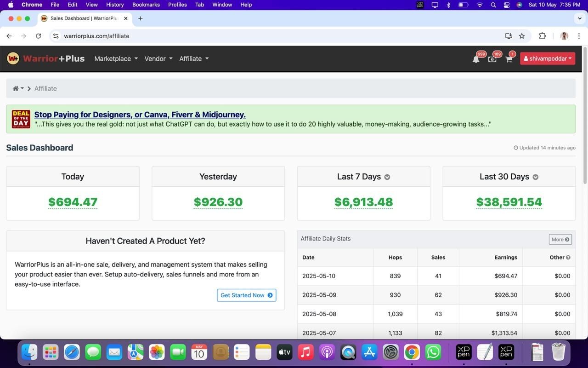Open the Affiliate navigation dropdown
This screenshot has width=588, height=368.
coord(193,58)
